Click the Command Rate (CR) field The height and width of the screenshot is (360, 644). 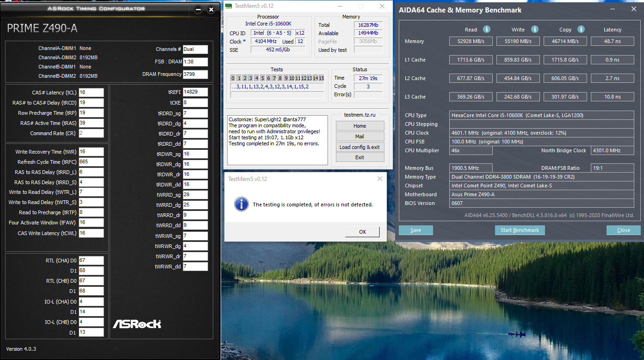click(91, 133)
